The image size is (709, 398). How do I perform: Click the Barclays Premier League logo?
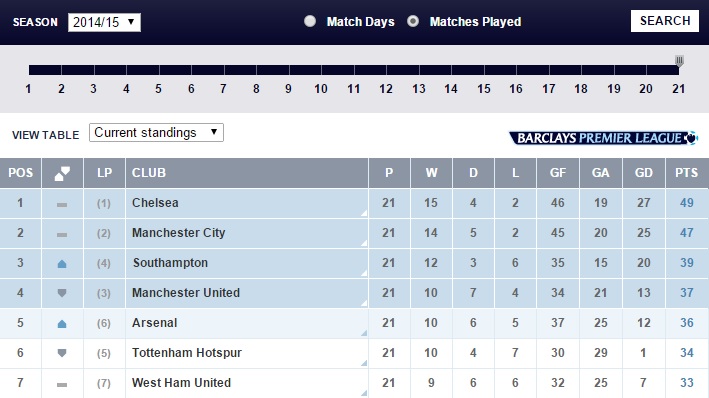coord(603,137)
